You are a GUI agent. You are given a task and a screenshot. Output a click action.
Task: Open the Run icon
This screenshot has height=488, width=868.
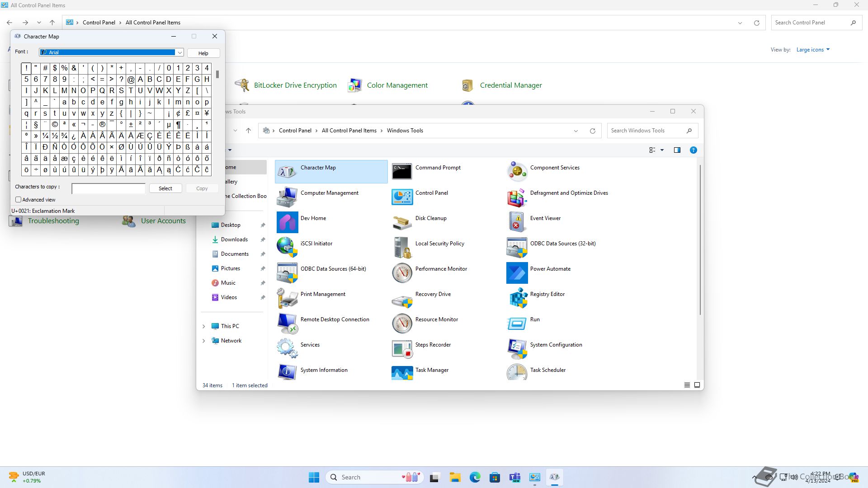(517, 324)
